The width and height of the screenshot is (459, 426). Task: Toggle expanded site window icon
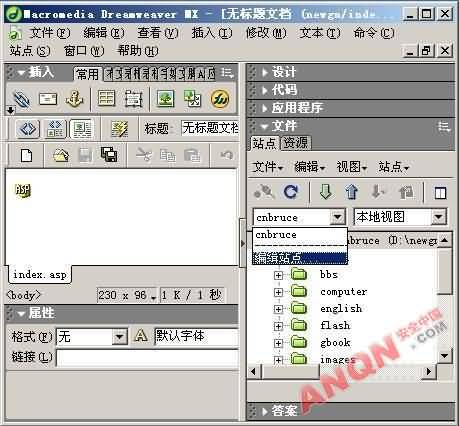[440, 193]
